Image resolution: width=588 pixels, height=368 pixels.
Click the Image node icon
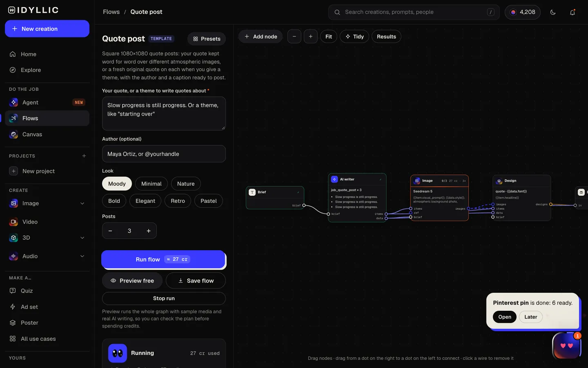coord(417,181)
